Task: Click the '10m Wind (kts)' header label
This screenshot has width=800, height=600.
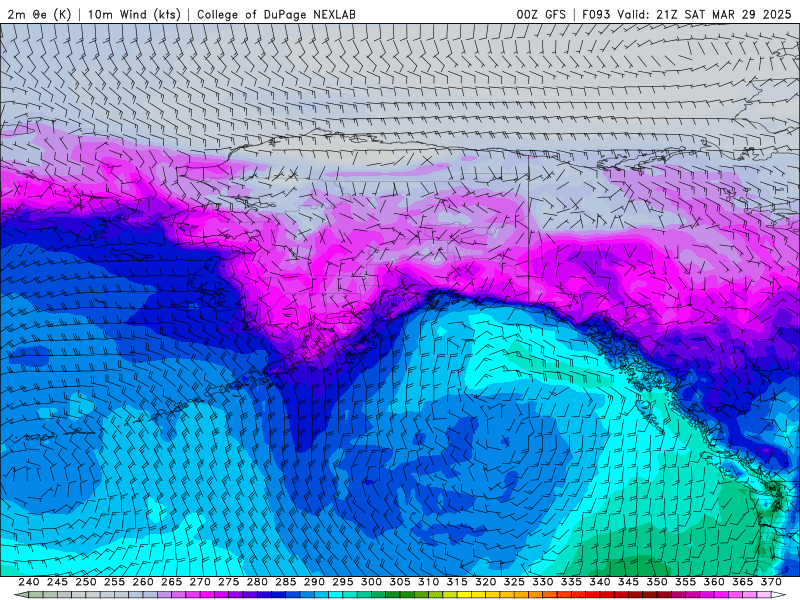Action: [134, 14]
